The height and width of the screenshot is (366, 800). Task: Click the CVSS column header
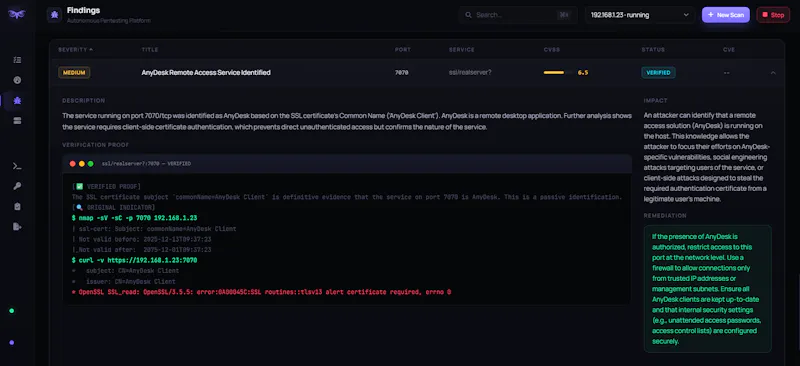pyautogui.click(x=552, y=50)
